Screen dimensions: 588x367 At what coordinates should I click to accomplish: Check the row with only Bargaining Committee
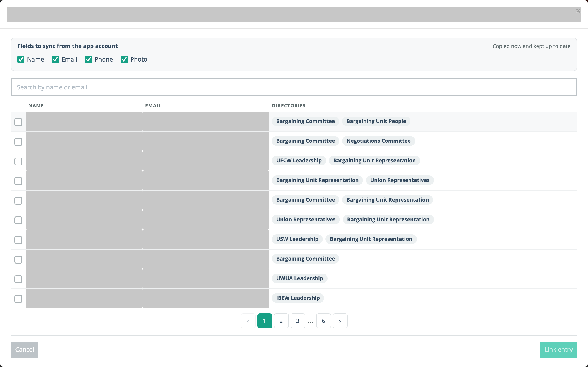19,260
